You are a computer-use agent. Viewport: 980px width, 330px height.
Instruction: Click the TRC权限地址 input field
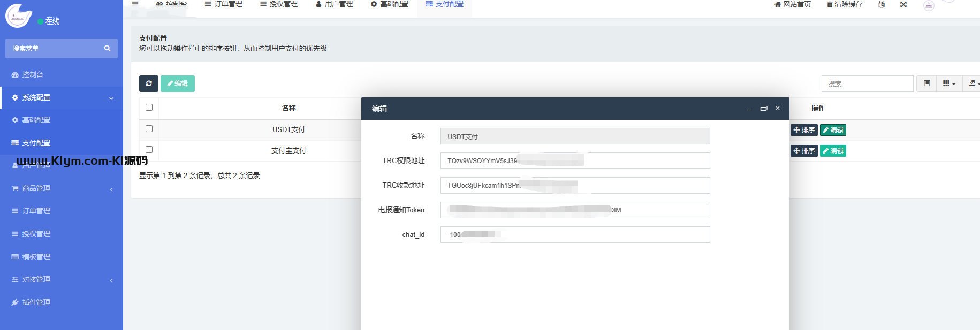coord(575,160)
